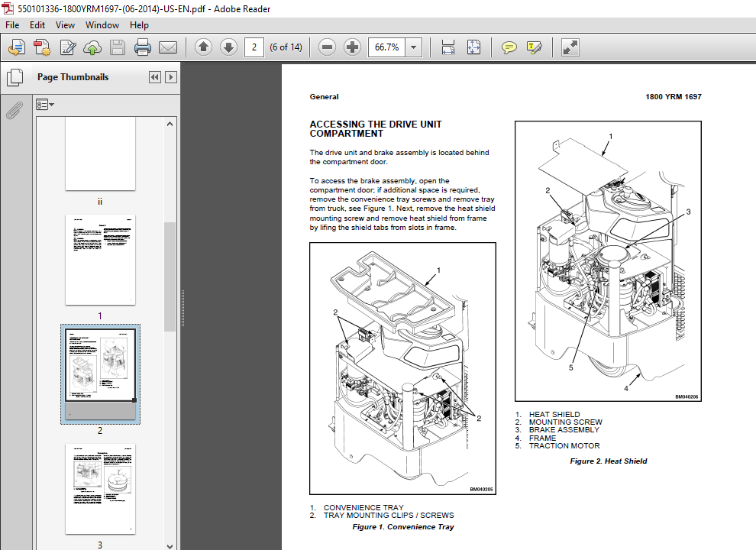Open the Help menu
This screenshot has height=550, width=756.
(139, 25)
